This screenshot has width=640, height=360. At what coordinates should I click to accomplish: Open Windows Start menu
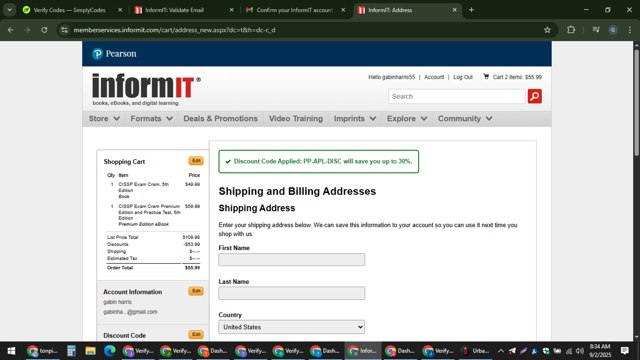coord(11,351)
